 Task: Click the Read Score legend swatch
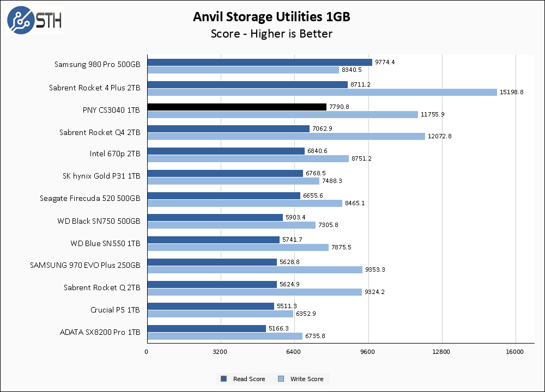pos(224,379)
